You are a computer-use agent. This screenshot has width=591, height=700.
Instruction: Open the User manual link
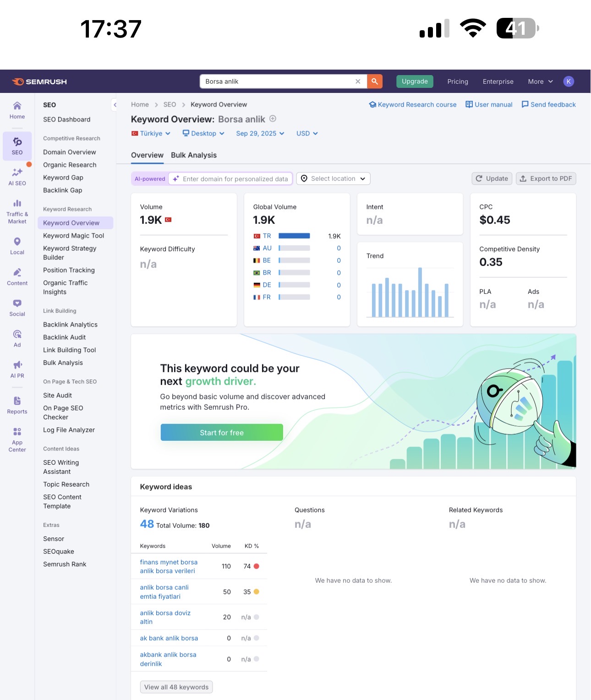pyautogui.click(x=489, y=104)
